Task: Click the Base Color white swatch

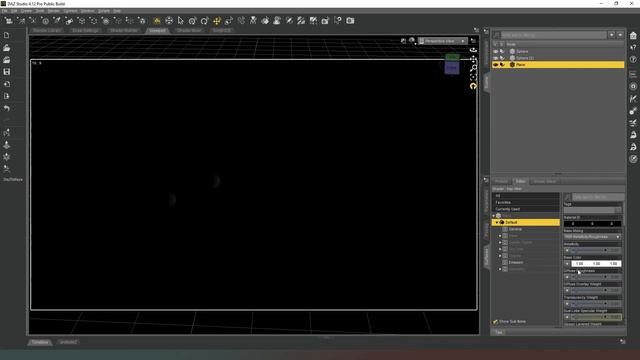Action: (596, 264)
